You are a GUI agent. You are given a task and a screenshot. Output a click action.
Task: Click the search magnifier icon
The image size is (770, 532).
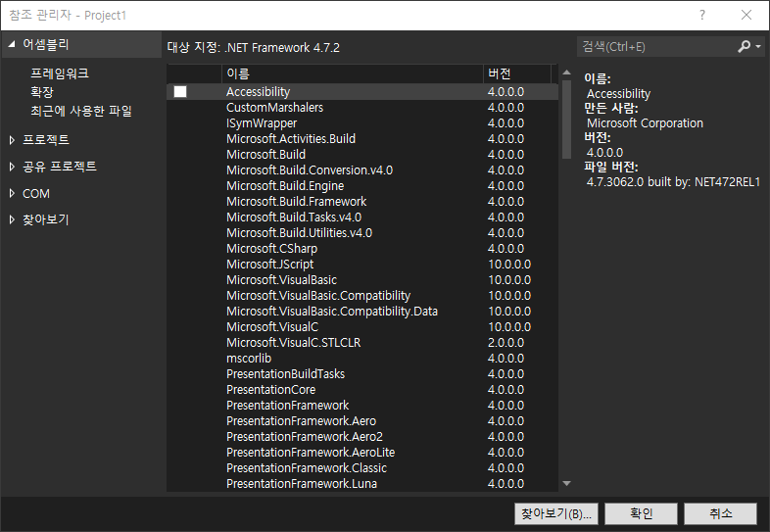pyautogui.click(x=744, y=47)
